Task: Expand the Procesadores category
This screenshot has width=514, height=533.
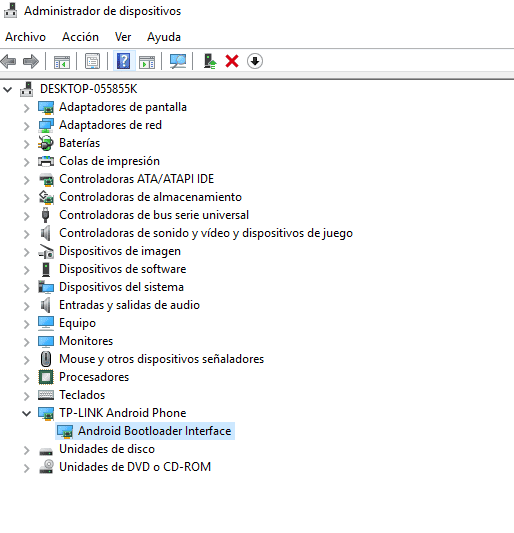Action: click(27, 378)
